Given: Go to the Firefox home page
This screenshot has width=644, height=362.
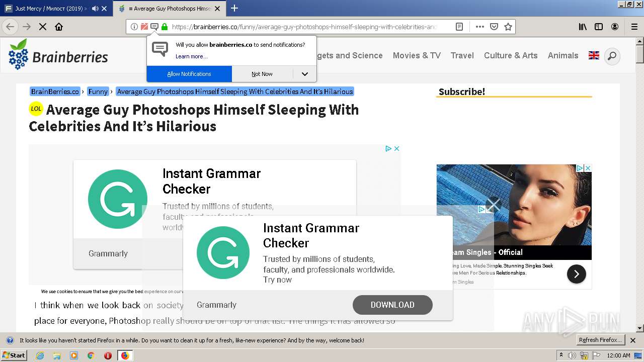Looking at the screenshot, I should pyautogui.click(x=59, y=27).
